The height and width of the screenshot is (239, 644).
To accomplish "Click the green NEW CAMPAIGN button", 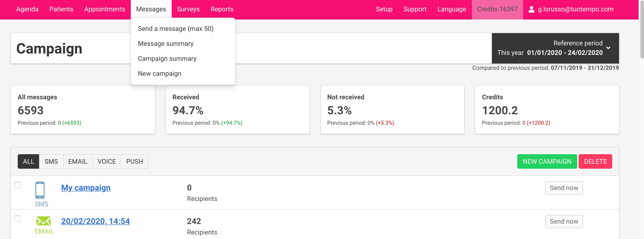I will 547,161.
